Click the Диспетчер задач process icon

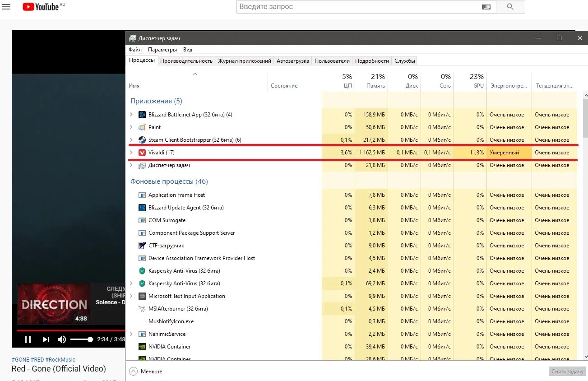coord(142,165)
